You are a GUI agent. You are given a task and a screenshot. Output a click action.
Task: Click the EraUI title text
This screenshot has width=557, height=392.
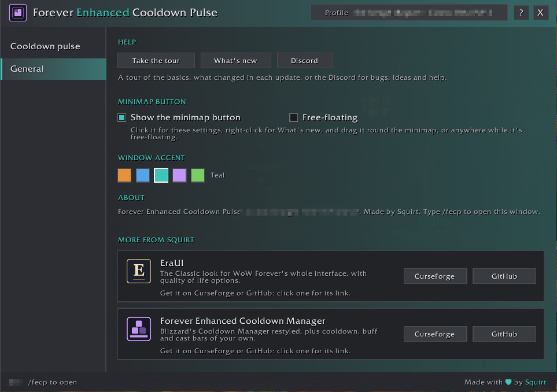(172, 263)
